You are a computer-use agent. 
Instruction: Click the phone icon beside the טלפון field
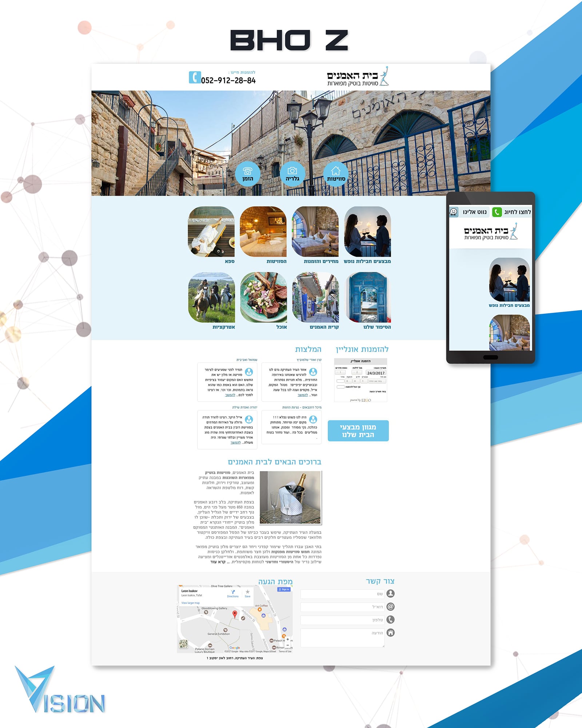[x=391, y=620]
